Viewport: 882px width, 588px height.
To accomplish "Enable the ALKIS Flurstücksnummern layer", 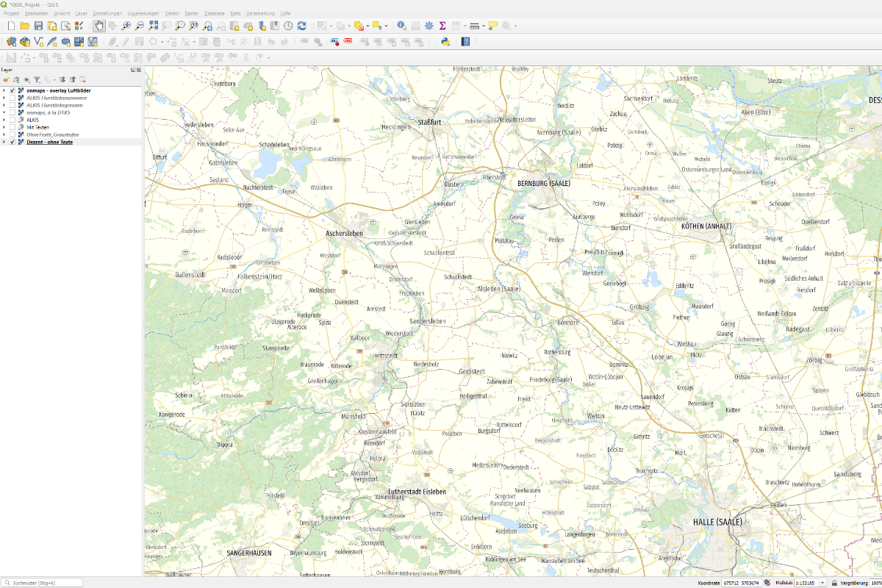I will point(12,98).
